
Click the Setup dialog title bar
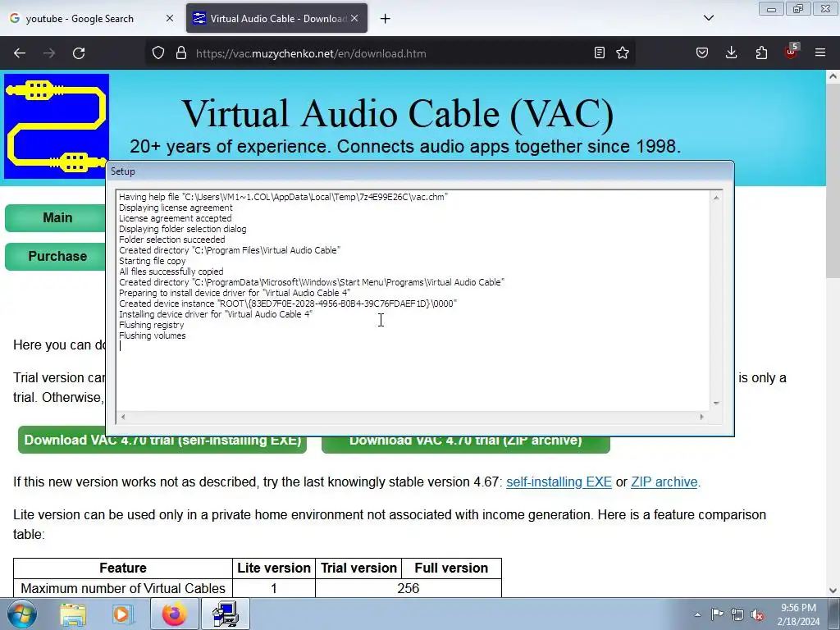point(420,171)
